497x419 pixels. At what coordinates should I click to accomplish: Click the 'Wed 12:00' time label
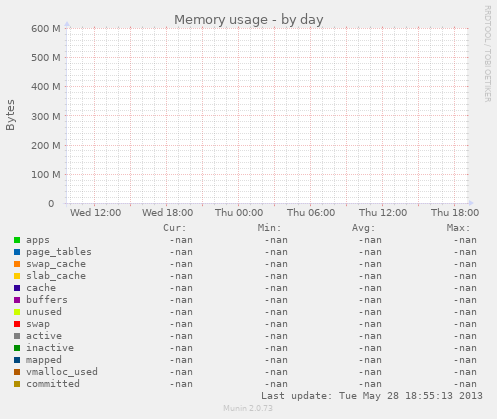pos(95,213)
